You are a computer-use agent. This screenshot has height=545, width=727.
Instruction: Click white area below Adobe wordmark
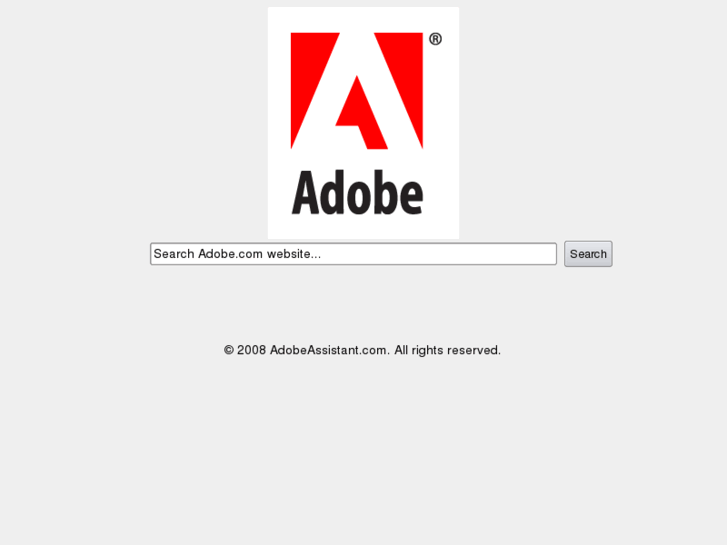pos(363,228)
